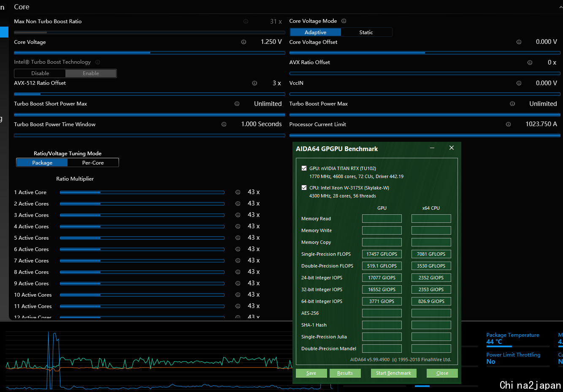
Task: Adjust the 1 Active Core ratio slider
Action: [x=142, y=192]
